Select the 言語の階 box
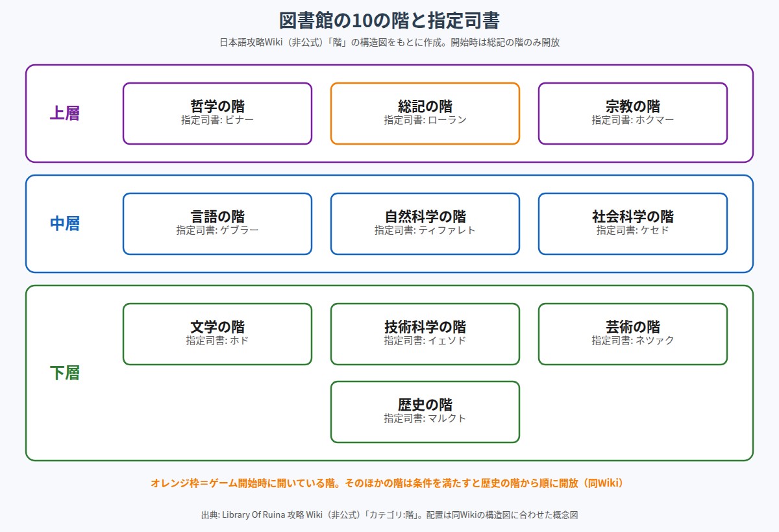 pyautogui.click(x=217, y=224)
